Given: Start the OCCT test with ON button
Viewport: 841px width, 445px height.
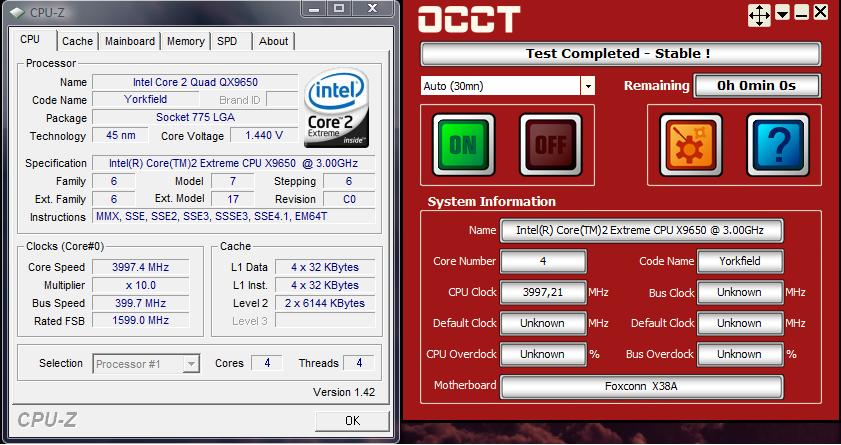Looking at the screenshot, I should pos(463,145).
